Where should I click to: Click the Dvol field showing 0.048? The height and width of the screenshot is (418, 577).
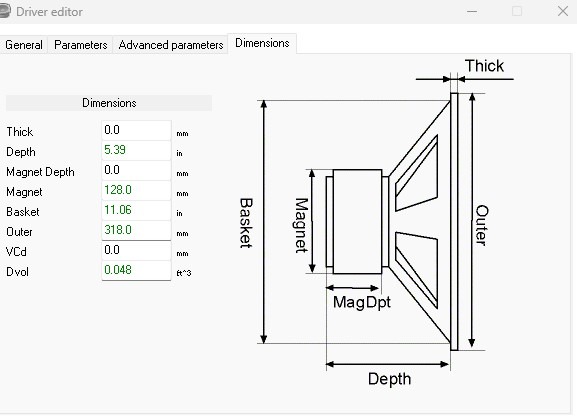point(136,270)
